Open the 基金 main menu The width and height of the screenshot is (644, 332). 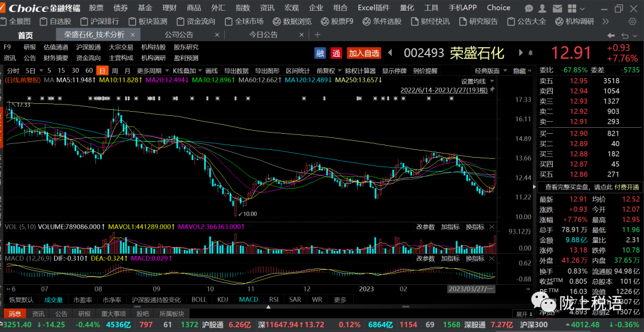tap(145, 8)
